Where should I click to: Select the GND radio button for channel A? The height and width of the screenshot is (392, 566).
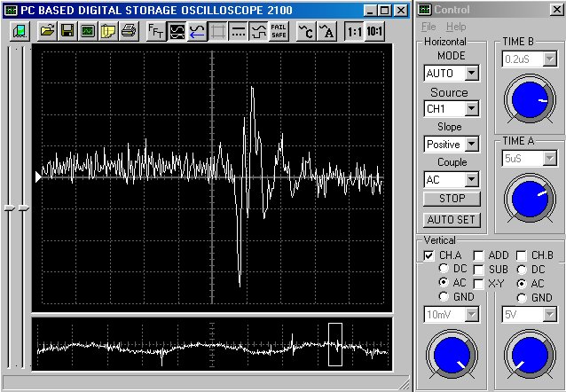click(444, 298)
